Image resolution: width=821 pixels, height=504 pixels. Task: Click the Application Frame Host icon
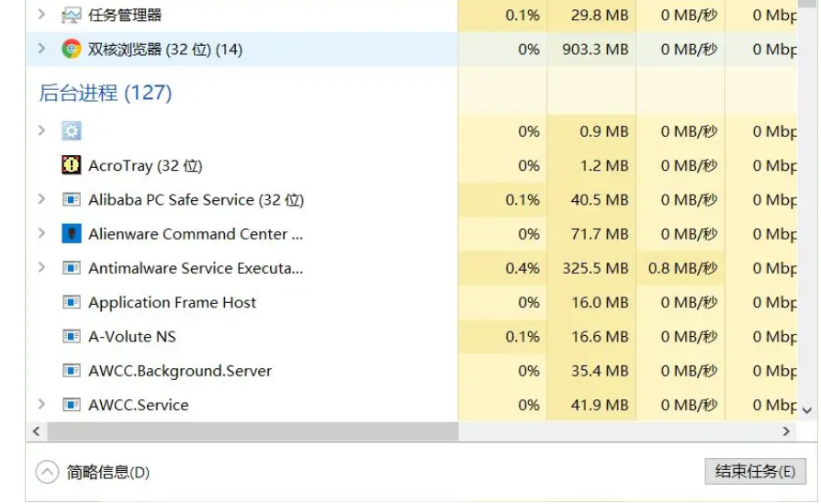72,302
